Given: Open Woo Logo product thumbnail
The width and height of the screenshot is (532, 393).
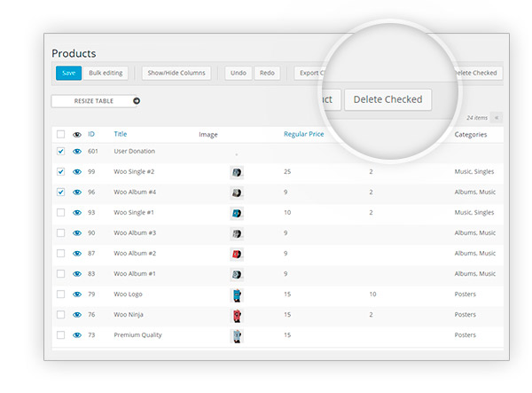Looking at the screenshot, I should click(x=237, y=295).
